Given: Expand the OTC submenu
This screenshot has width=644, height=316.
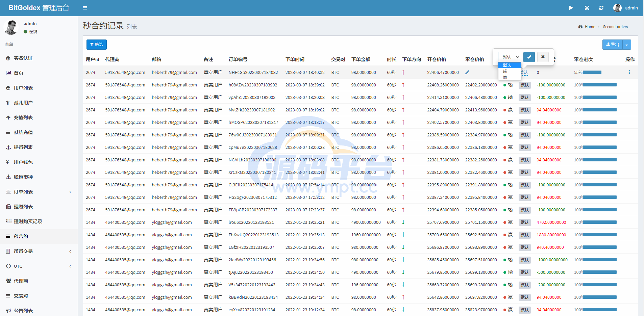Looking at the screenshot, I should click(39, 266).
